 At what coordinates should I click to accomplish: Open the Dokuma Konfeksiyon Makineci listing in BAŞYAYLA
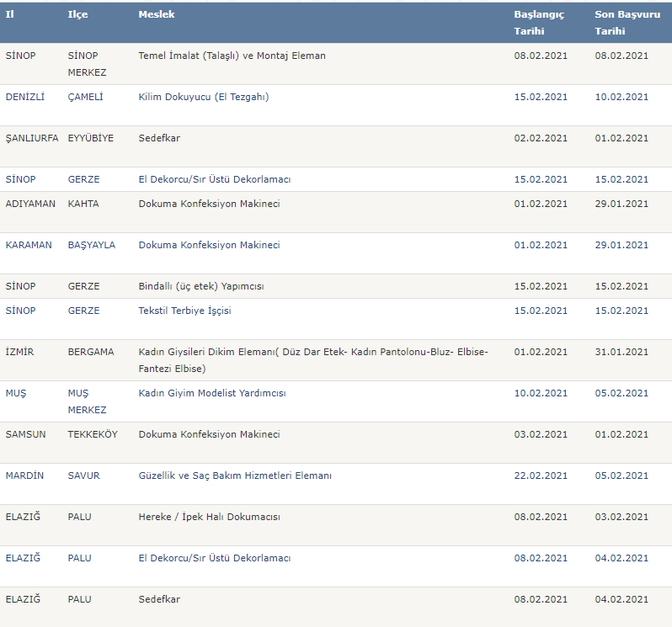(209, 245)
